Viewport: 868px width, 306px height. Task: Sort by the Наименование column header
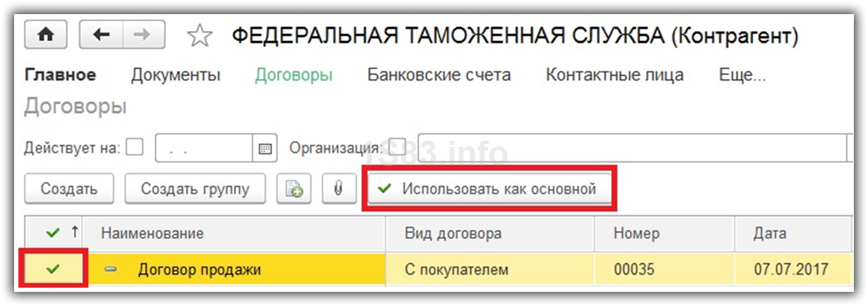tap(237, 233)
